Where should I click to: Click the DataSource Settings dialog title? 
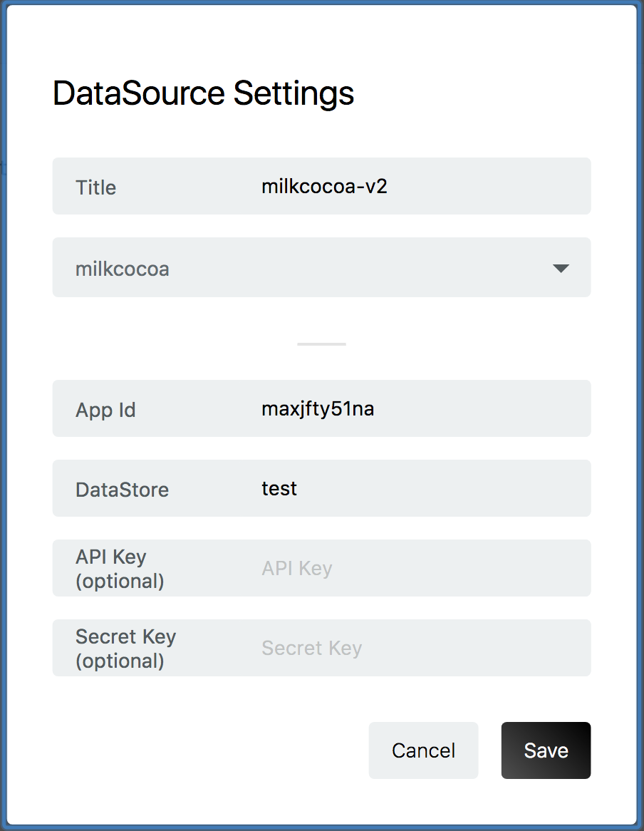[203, 93]
